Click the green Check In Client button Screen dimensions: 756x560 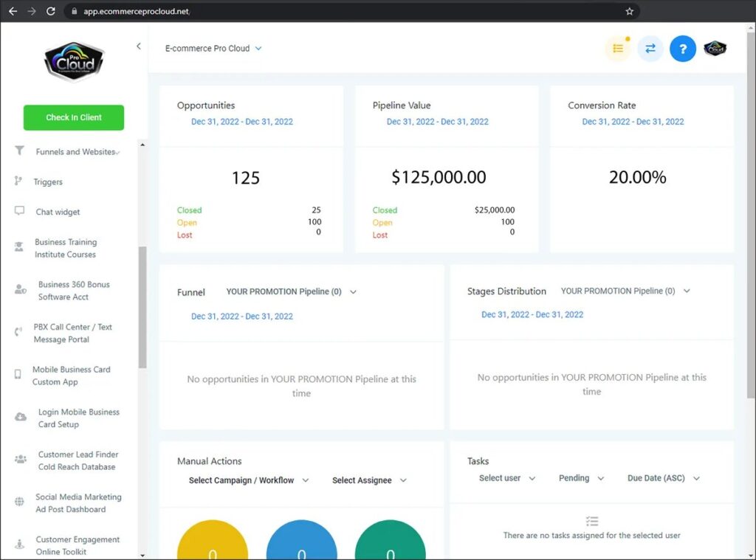coord(74,117)
